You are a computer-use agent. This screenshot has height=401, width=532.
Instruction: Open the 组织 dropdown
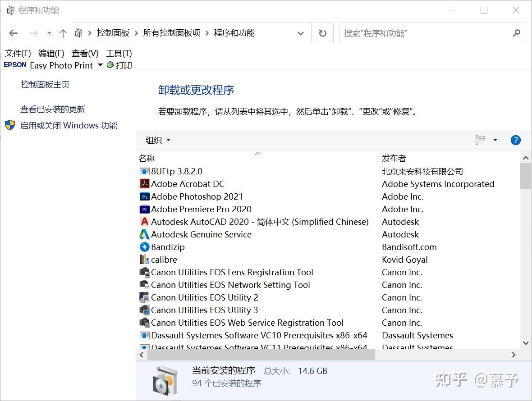pos(158,140)
